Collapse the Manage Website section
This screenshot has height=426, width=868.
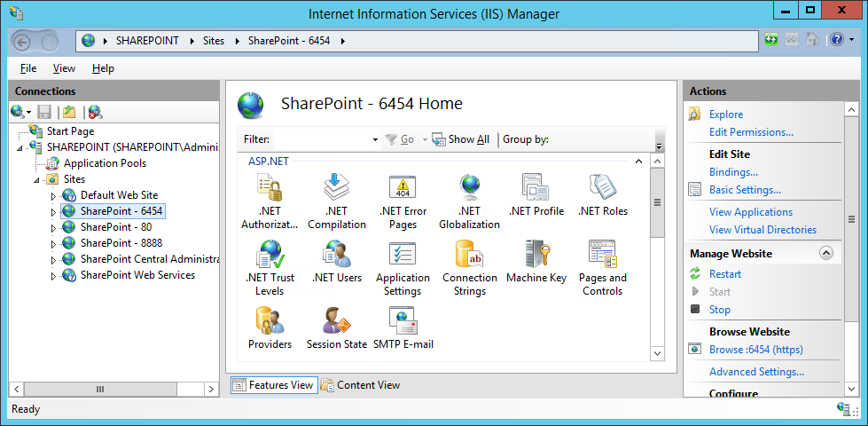826,253
